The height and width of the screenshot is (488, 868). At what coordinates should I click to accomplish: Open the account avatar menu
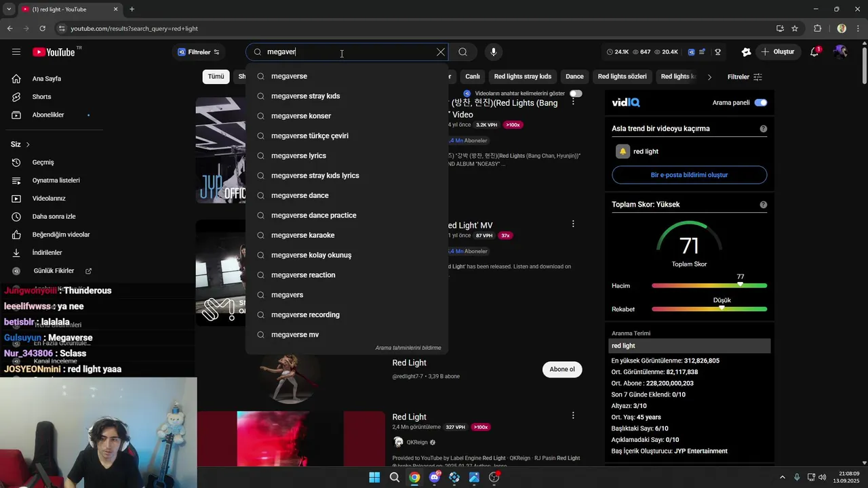tap(841, 52)
